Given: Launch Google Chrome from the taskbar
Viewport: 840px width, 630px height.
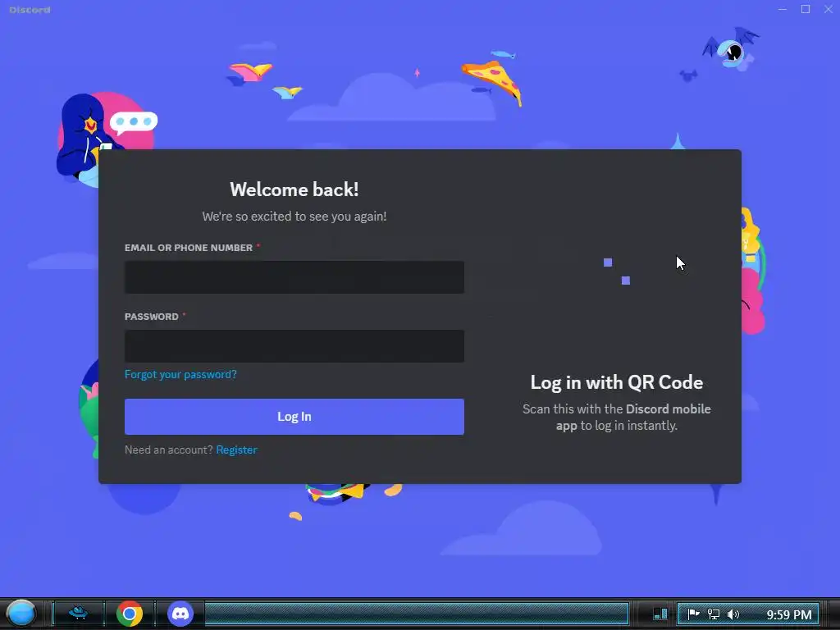Looking at the screenshot, I should (x=130, y=614).
